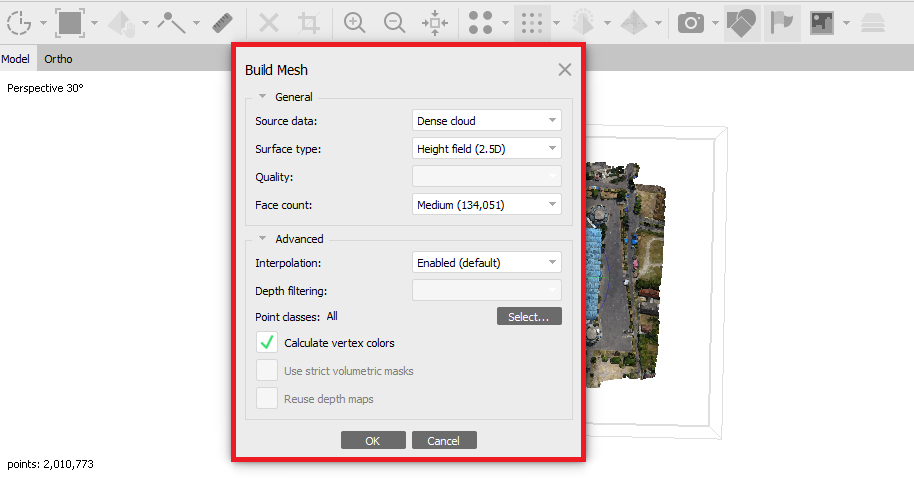914x478 pixels.
Task: Click the Perspective 30° view label
Action: coord(45,88)
